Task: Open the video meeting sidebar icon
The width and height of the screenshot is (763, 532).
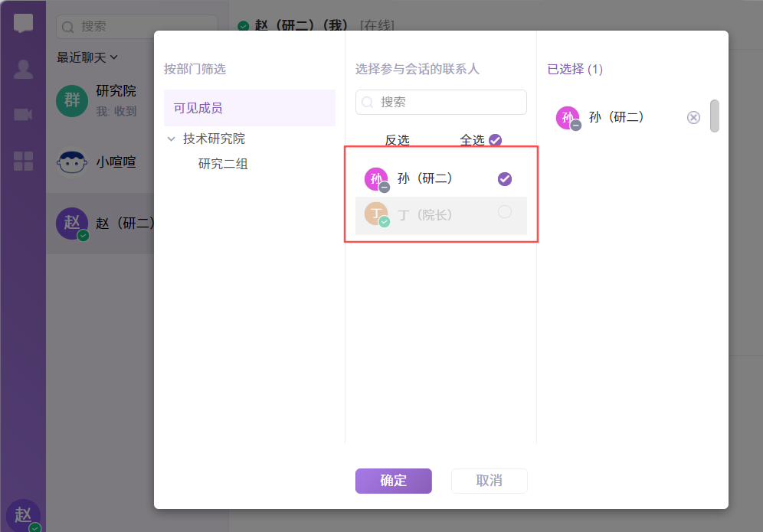Action: (x=23, y=115)
